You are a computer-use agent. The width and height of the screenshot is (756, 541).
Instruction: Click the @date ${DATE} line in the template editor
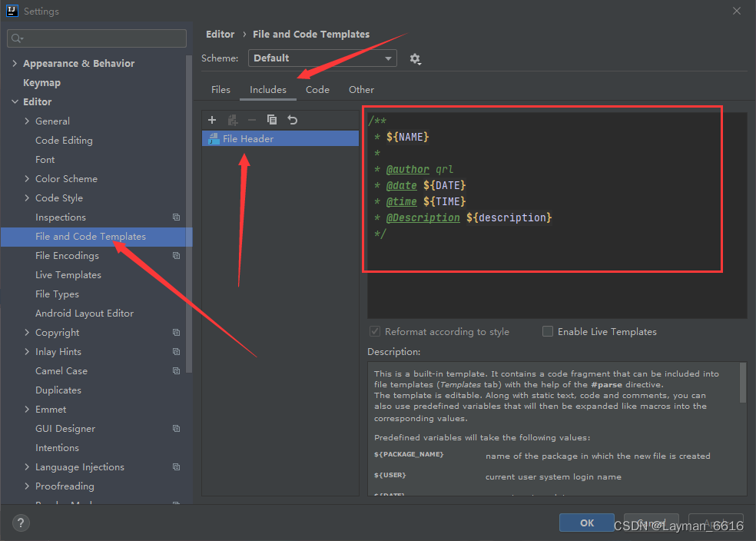click(420, 186)
